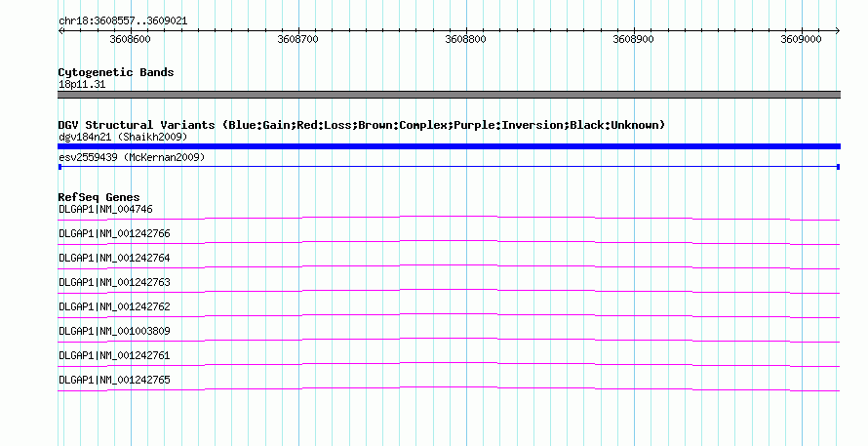Screen dimensions: 868x446
Task: Click the 3608600 ruler coordinate
Action: (130, 39)
